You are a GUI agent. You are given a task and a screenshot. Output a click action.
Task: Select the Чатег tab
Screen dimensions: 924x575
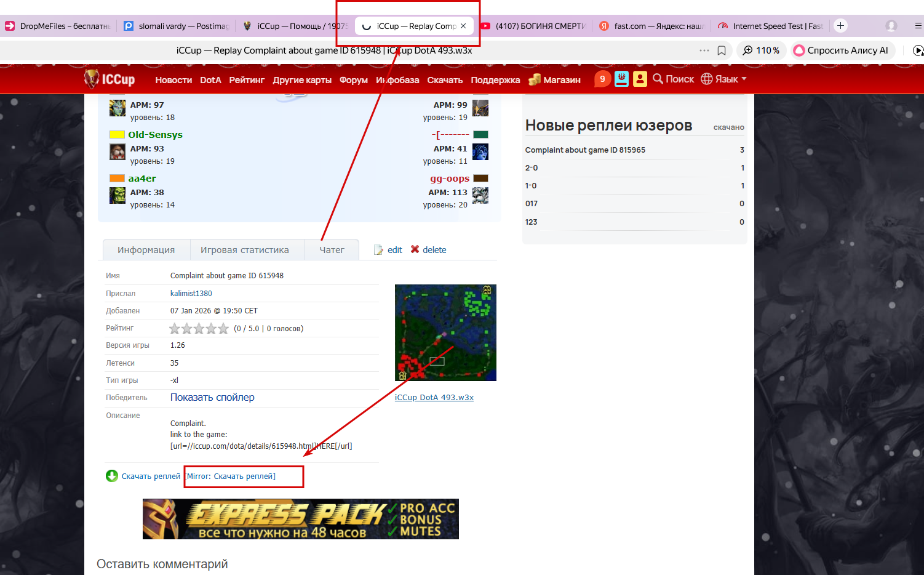(332, 250)
